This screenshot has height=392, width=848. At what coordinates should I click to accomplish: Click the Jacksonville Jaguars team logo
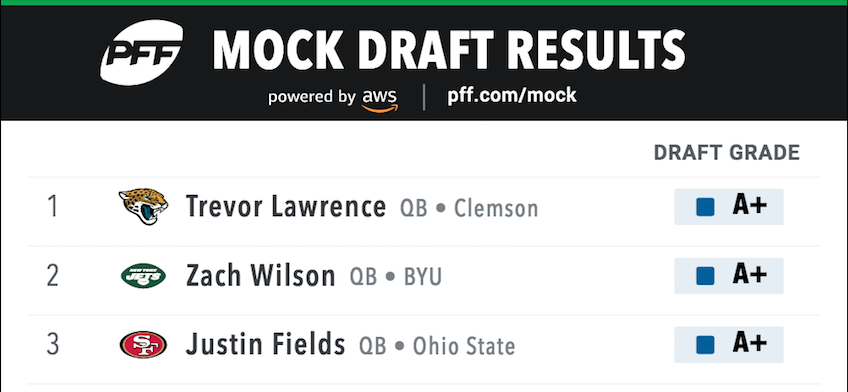143,206
